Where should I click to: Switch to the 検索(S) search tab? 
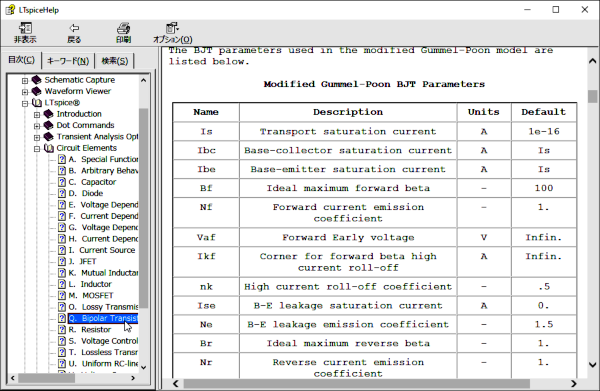click(x=114, y=61)
